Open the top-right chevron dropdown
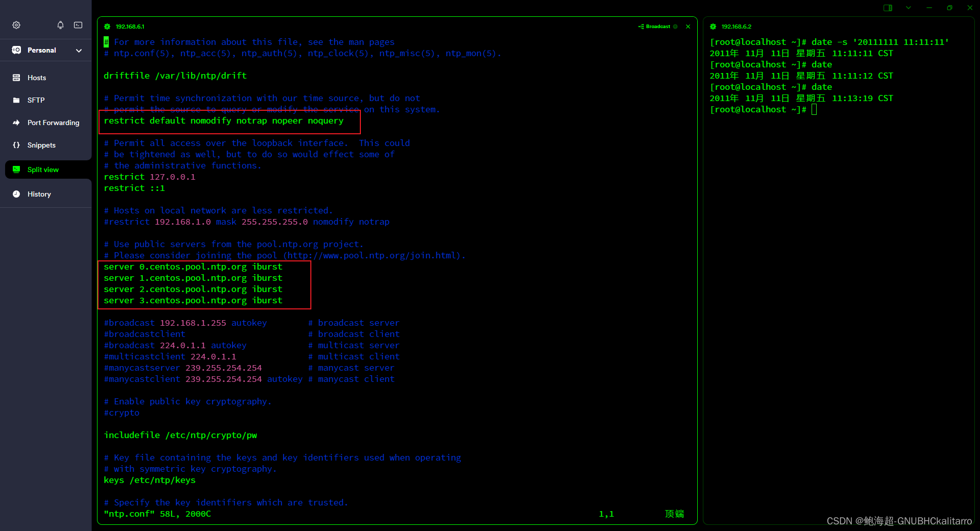The width and height of the screenshot is (980, 531). [x=909, y=8]
